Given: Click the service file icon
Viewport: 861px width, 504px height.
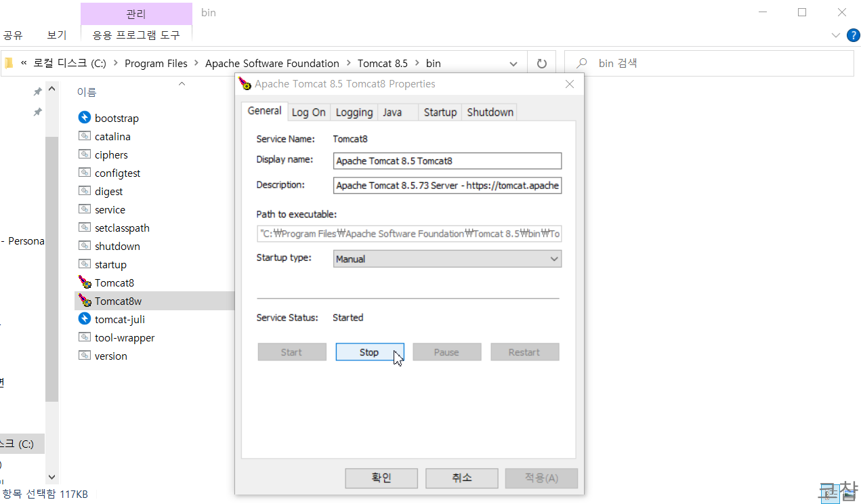Looking at the screenshot, I should pos(85,209).
